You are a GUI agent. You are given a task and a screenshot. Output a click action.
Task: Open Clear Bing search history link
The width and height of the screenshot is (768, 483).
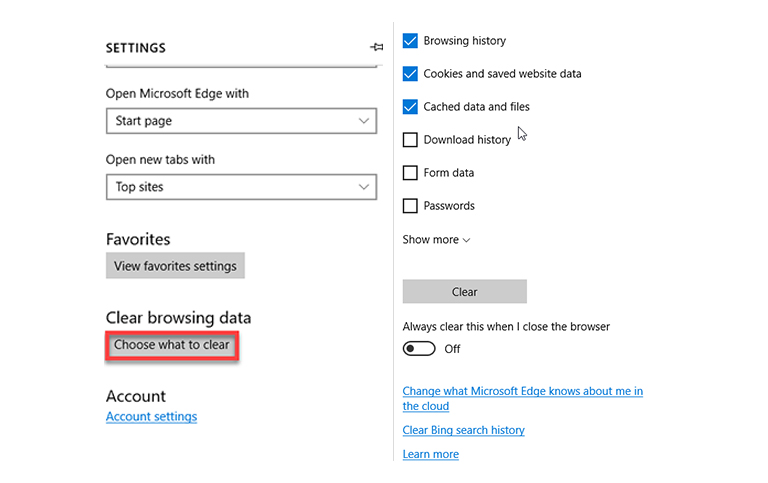(x=463, y=430)
